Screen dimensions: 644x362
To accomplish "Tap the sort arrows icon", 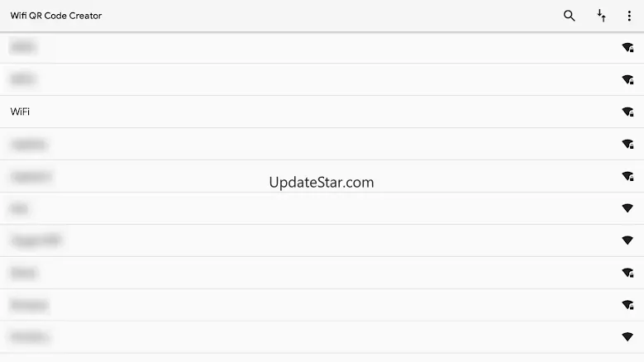I will 601,16.
